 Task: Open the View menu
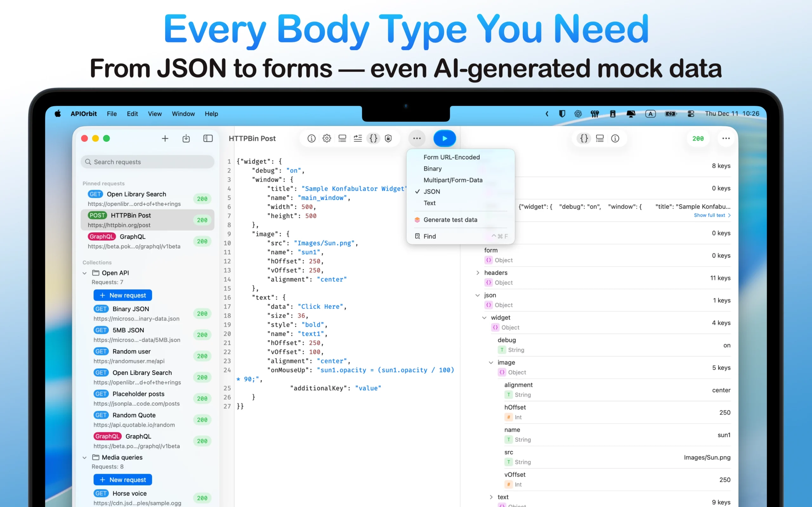154,114
